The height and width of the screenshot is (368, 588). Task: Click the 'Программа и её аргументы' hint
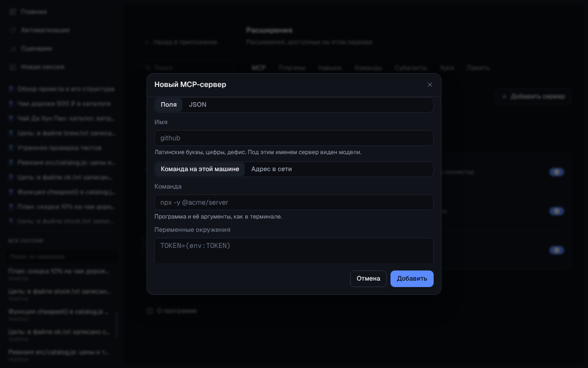point(218,217)
